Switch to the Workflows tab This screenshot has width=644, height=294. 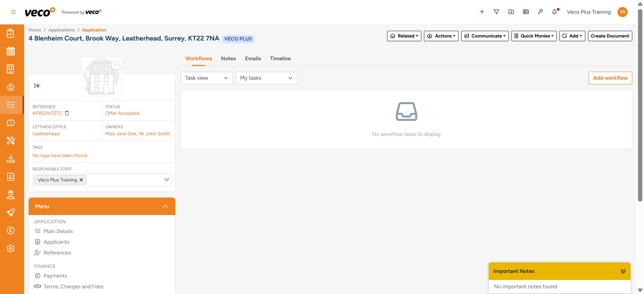coord(199,59)
